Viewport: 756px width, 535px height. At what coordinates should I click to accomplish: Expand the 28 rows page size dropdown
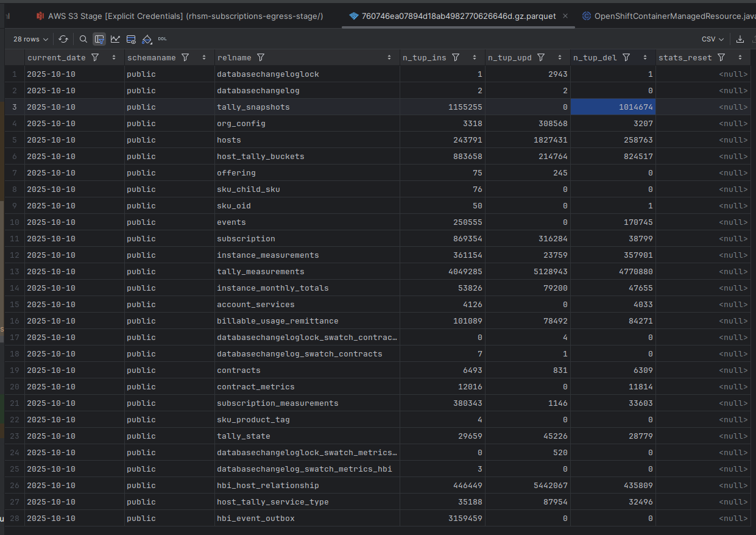pyautogui.click(x=30, y=39)
